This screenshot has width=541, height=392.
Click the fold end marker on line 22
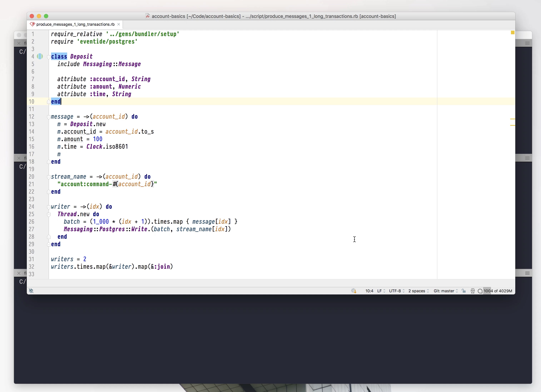pos(49,192)
